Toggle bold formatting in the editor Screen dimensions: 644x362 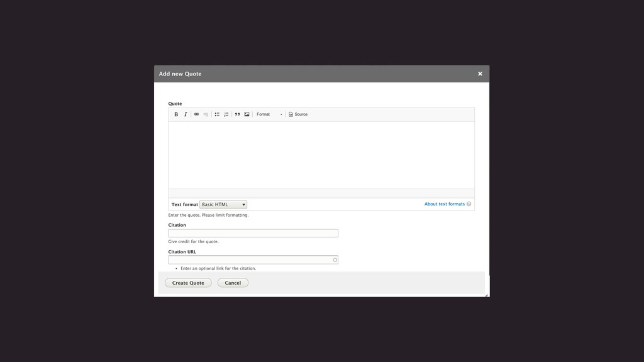[x=176, y=114]
